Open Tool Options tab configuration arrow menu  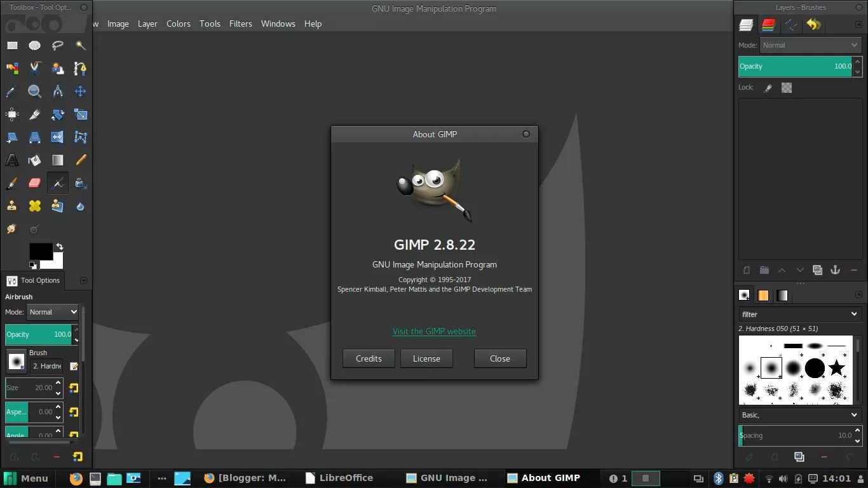[83, 280]
